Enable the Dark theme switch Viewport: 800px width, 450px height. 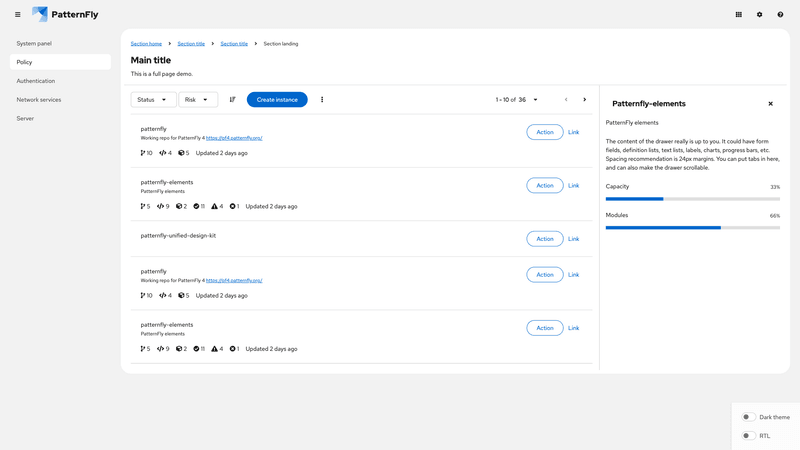(748, 417)
